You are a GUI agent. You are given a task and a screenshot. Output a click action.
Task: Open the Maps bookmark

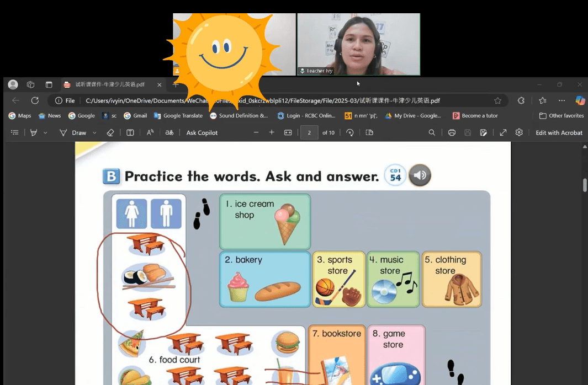[20, 116]
